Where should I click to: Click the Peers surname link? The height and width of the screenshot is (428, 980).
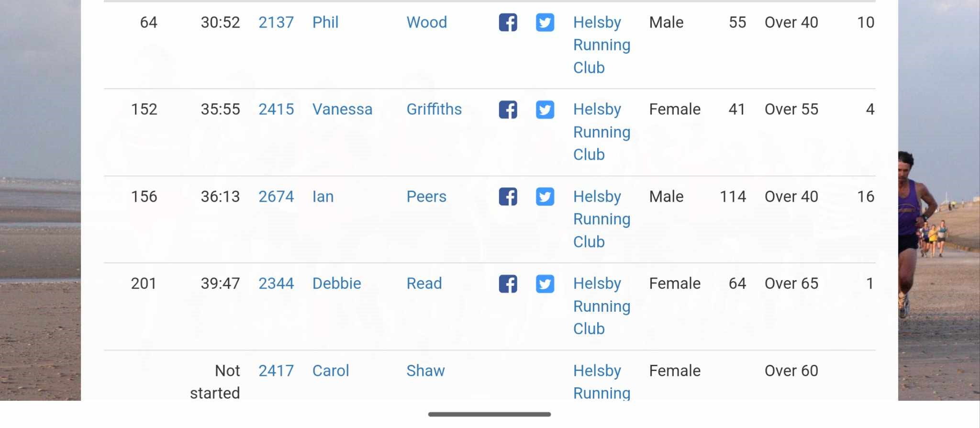tap(426, 197)
